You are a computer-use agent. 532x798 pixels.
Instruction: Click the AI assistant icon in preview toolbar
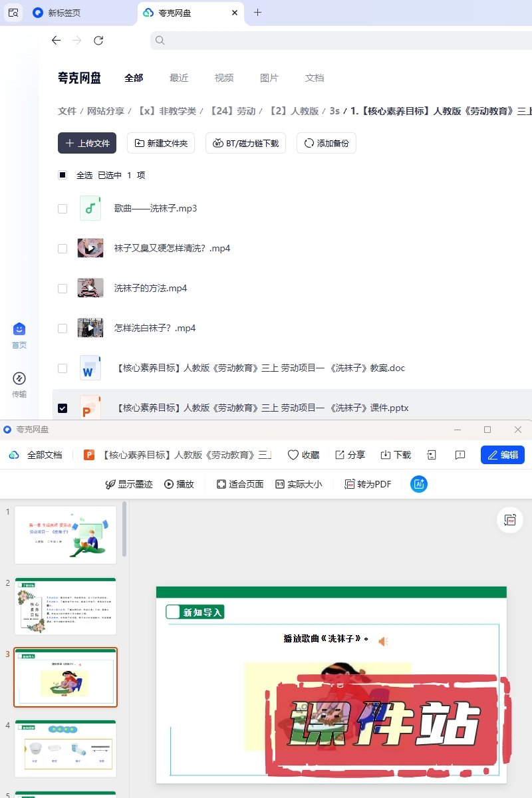(x=419, y=484)
